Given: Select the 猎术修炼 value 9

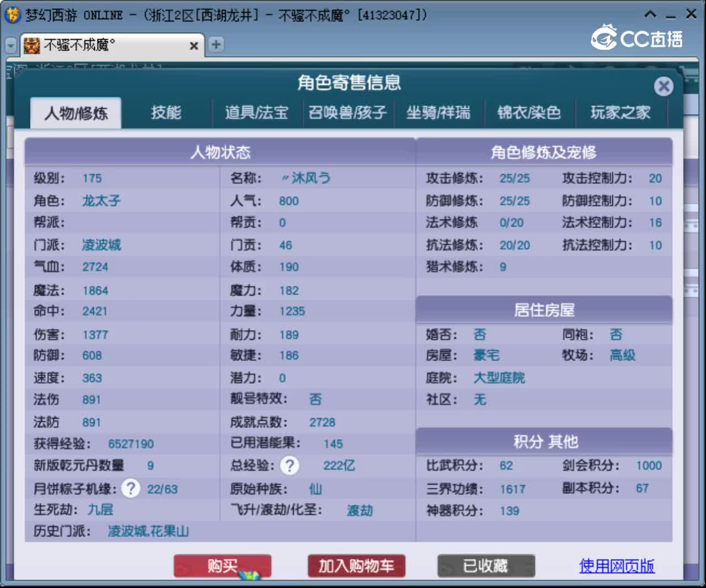Looking at the screenshot, I should 503,267.
